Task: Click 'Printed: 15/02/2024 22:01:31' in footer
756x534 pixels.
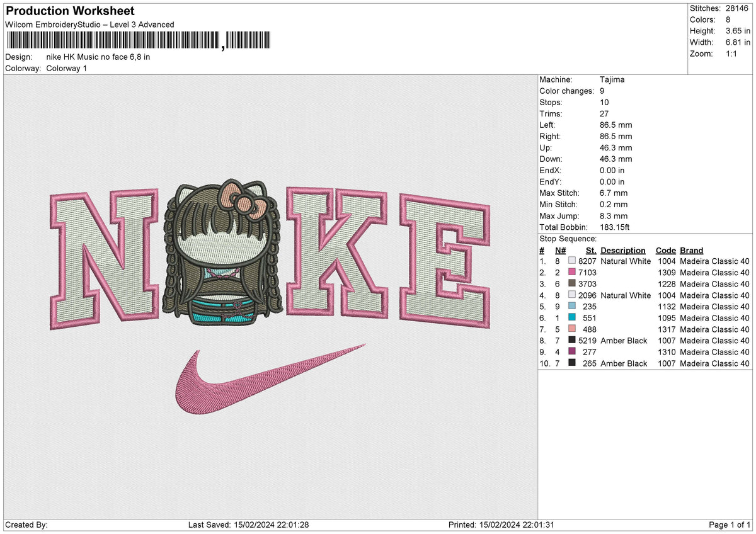Action: (501, 525)
